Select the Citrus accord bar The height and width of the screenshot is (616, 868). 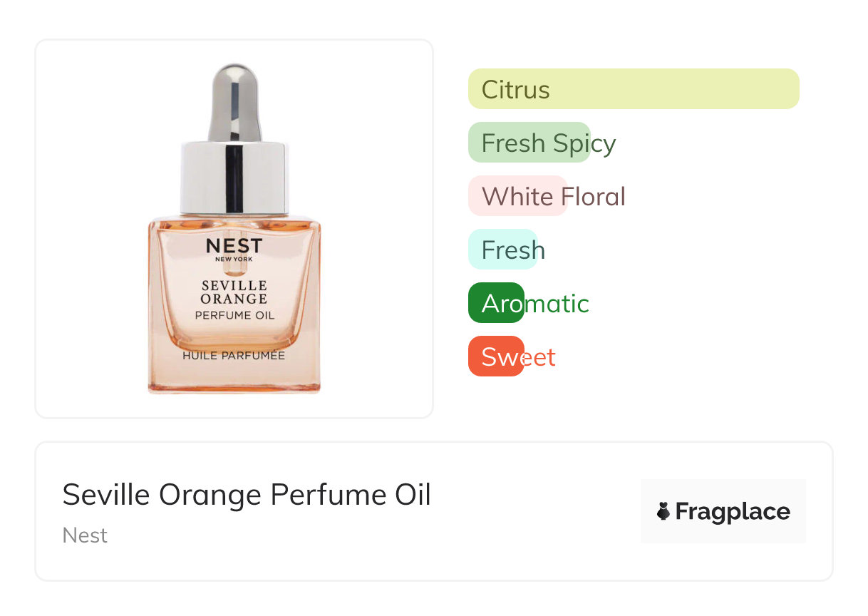click(633, 89)
